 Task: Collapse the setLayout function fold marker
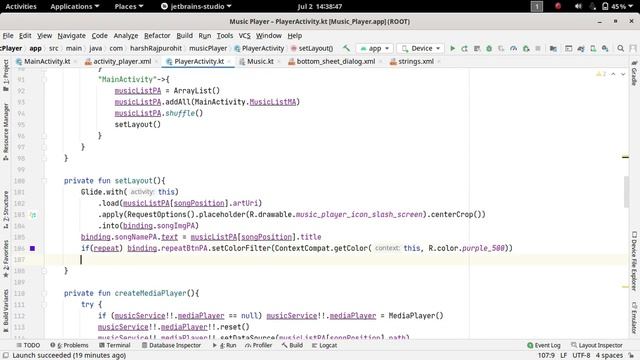point(44,180)
